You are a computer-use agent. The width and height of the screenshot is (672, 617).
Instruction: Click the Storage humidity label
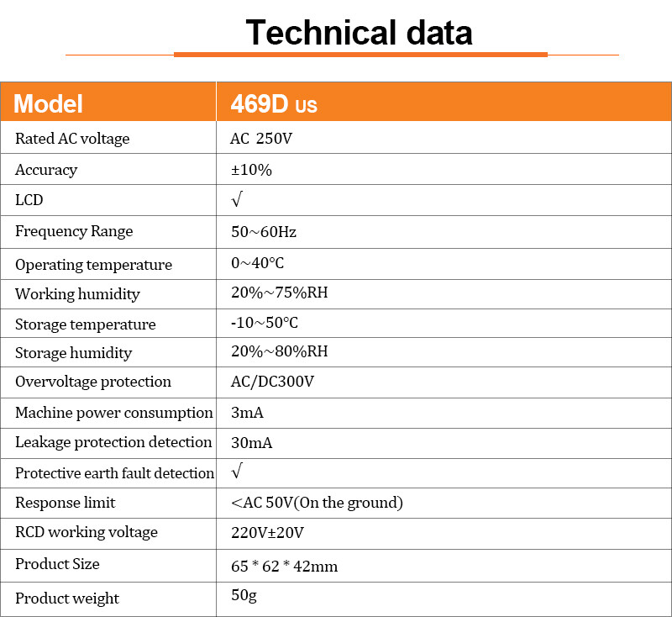click(73, 352)
